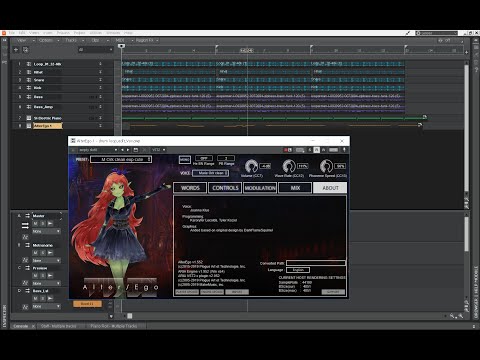Select the ABOUT tab
This screenshot has height=360, width=480.
[x=330, y=188]
